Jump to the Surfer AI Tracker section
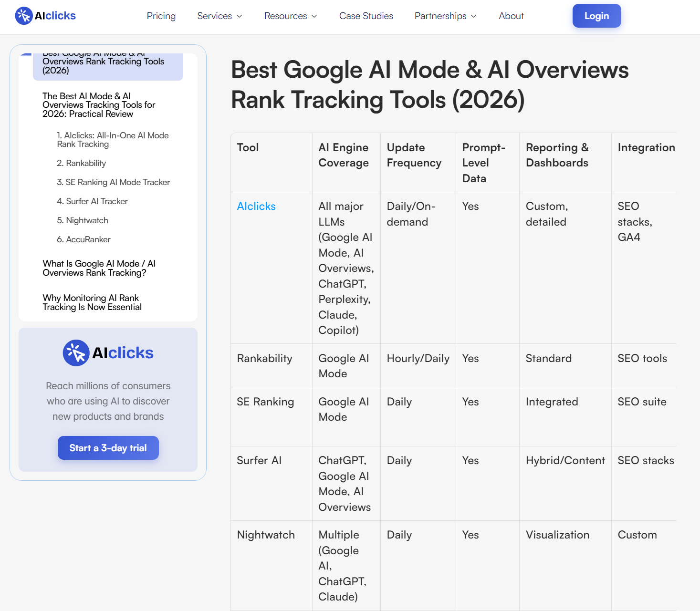Image resolution: width=700 pixels, height=611 pixels. coord(92,201)
